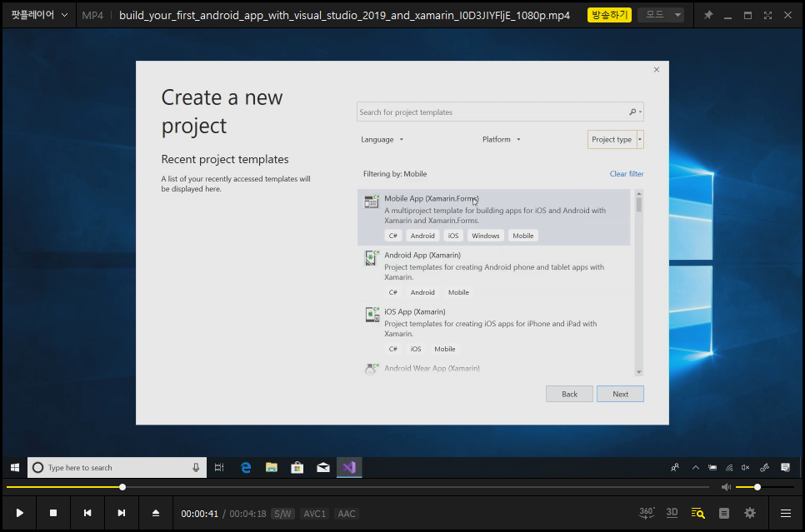Select iOS App (Xamarin) template
This screenshot has height=532, width=805.
[x=494, y=330]
